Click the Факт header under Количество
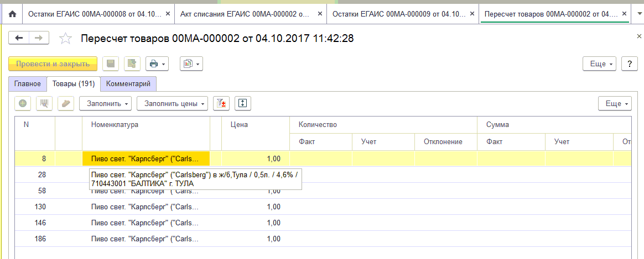The width and height of the screenshot is (644, 259). (x=321, y=142)
